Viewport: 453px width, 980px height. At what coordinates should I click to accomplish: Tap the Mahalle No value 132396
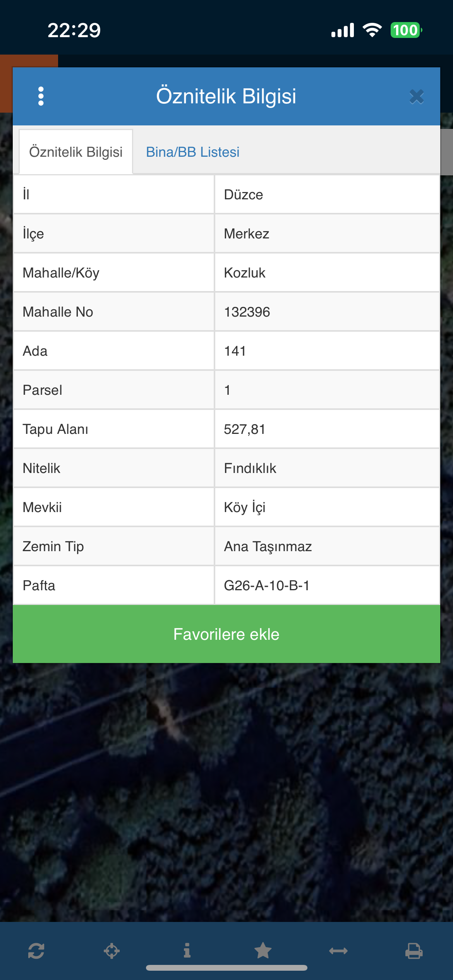click(x=247, y=312)
